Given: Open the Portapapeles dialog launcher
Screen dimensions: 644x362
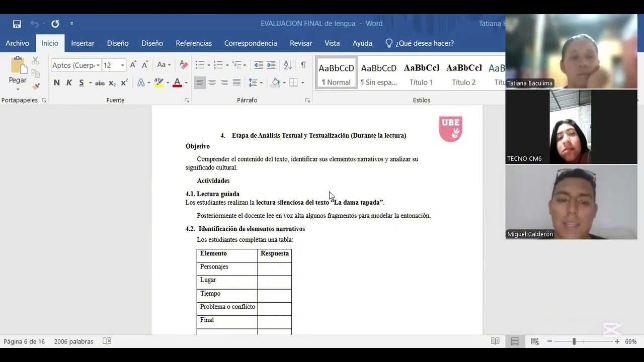Looking at the screenshot, I should click(x=44, y=101).
